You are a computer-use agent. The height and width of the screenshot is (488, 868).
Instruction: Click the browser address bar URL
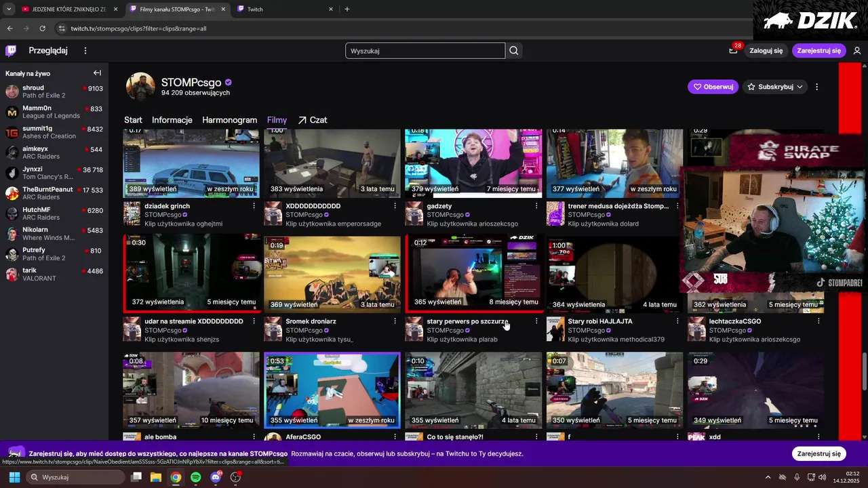pyautogui.click(x=138, y=28)
